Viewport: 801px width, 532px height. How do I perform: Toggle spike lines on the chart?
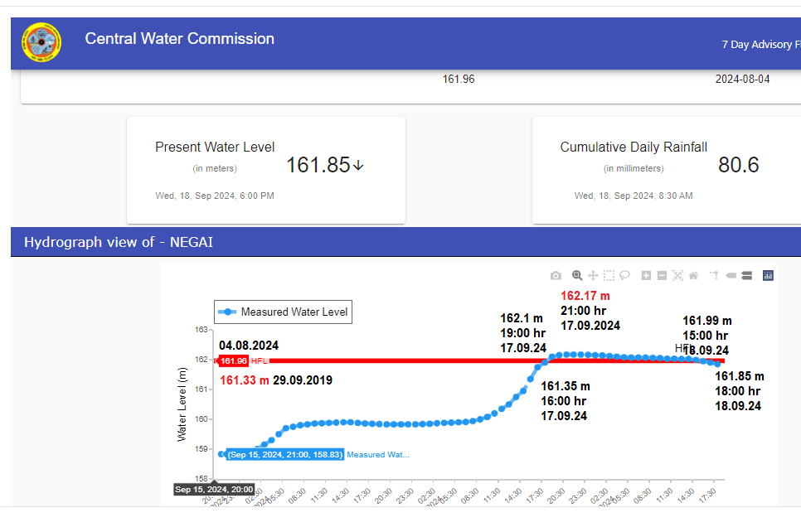(x=714, y=275)
